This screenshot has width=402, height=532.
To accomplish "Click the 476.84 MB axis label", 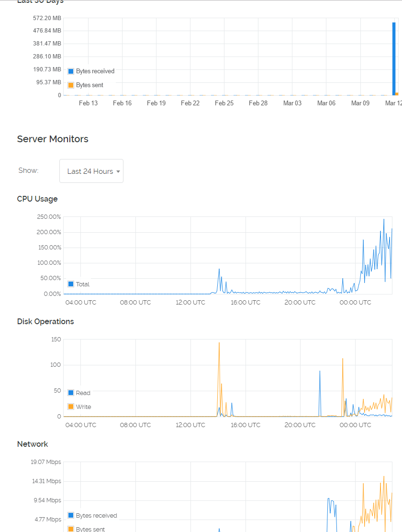I will [x=47, y=31].
